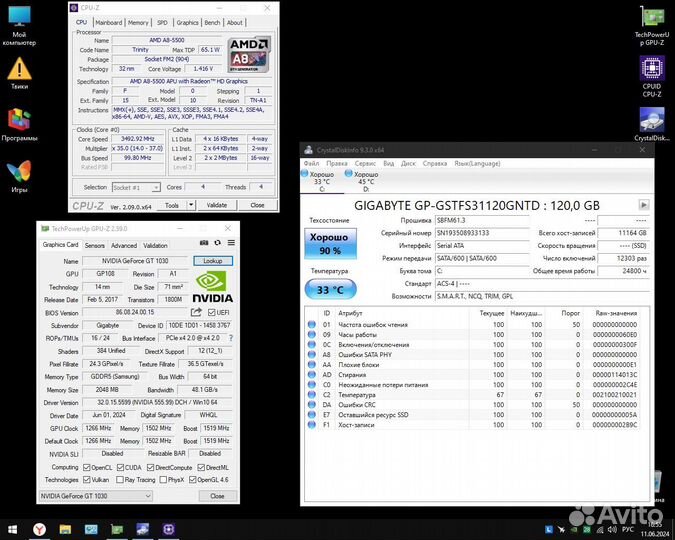Toggle the UEFI checkbox in GPU-Z
Image resolution: width=675 pixels, height=540 pixels.
pos(212,312)
